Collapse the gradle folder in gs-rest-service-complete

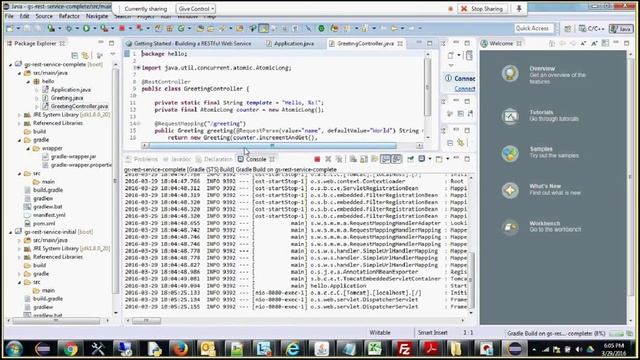click(x=19, y=140)
